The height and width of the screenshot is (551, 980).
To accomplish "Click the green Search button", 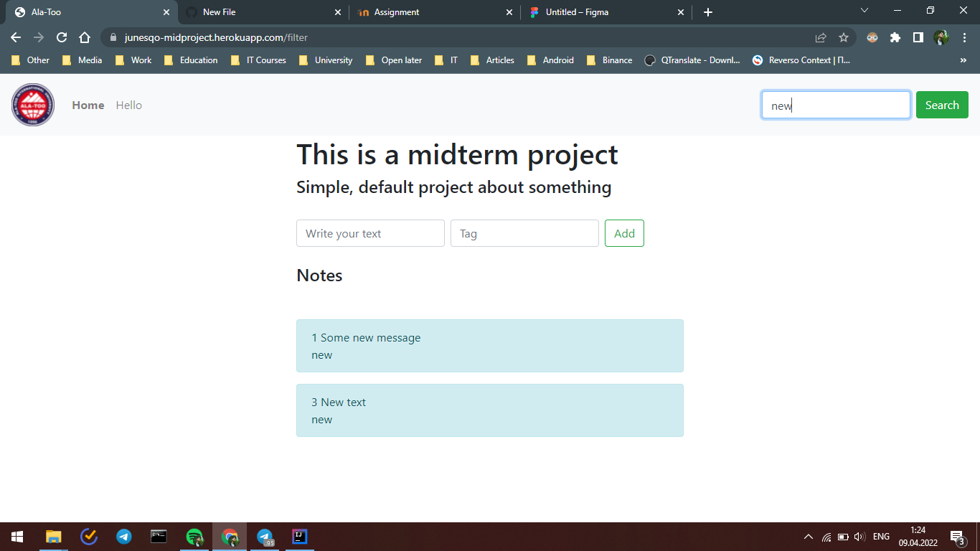I will 942,105.
